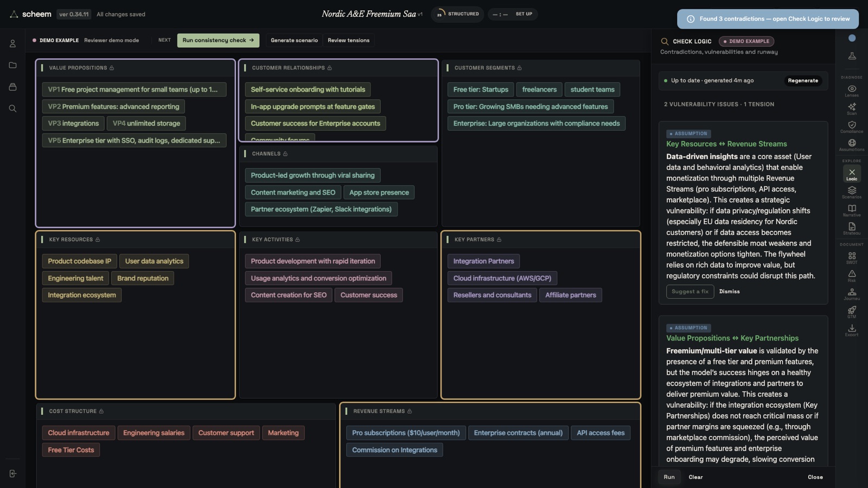This screenshot has width=868, height=488.
Task: Click the Check Logic magnifier icon
Action: (x=665, y=41)
